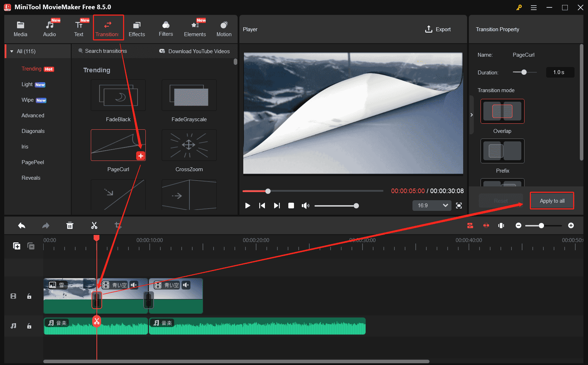Open the Audio library
The image size is (588, 365).
pyautogui.click(x=49, y=28)
